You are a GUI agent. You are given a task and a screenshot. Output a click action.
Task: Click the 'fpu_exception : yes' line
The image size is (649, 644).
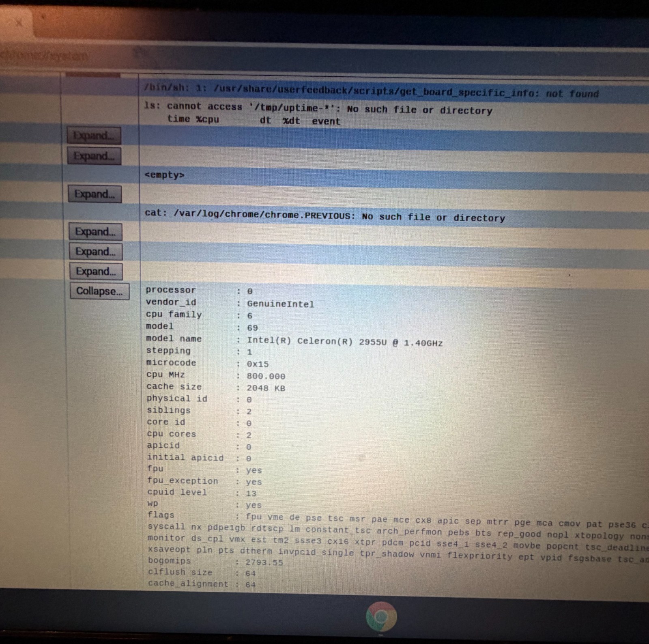click(x=204, y=481)
